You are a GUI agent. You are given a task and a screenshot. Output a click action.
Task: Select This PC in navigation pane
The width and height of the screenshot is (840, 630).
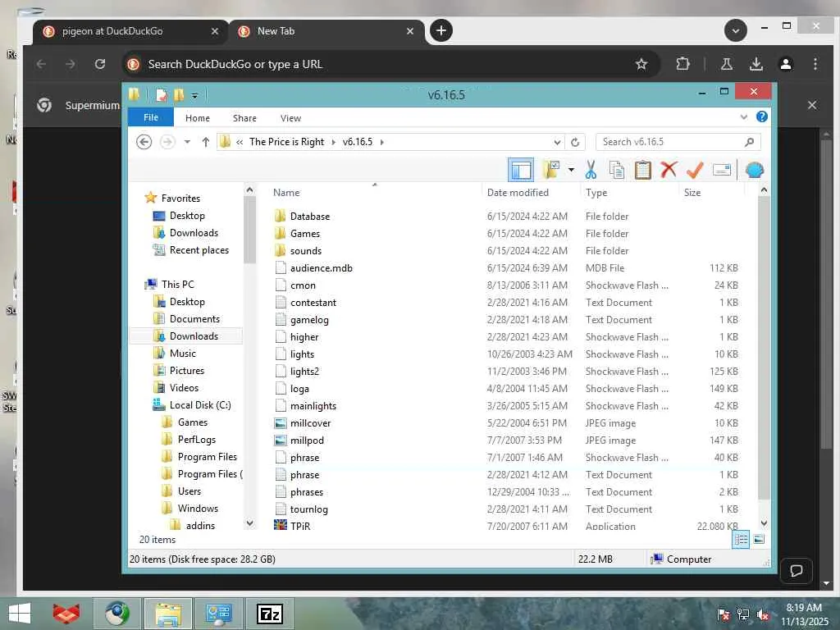point(177,285)
